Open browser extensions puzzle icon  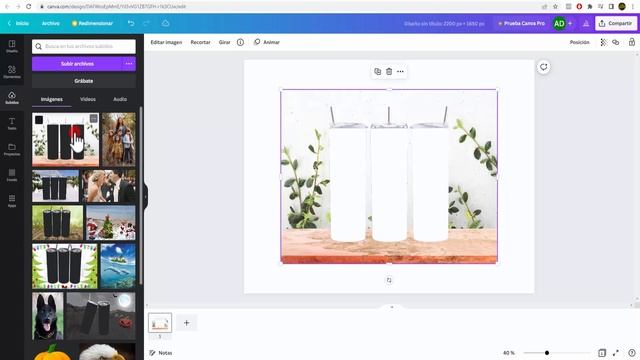coord(590,7)
